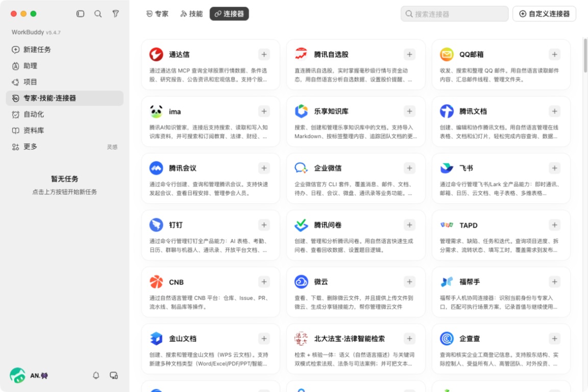Click the 金山文档 logo icon
The width and height of the screenshot is (588, 392).
click(x=156, y=339)
